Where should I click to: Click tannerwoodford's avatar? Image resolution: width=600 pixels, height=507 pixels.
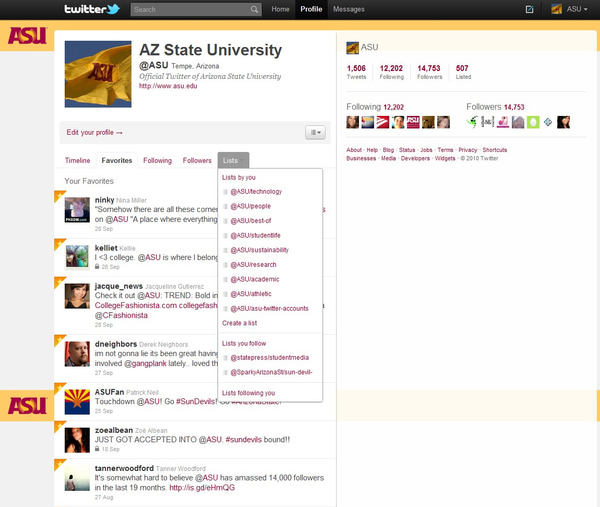click(77, 478)
